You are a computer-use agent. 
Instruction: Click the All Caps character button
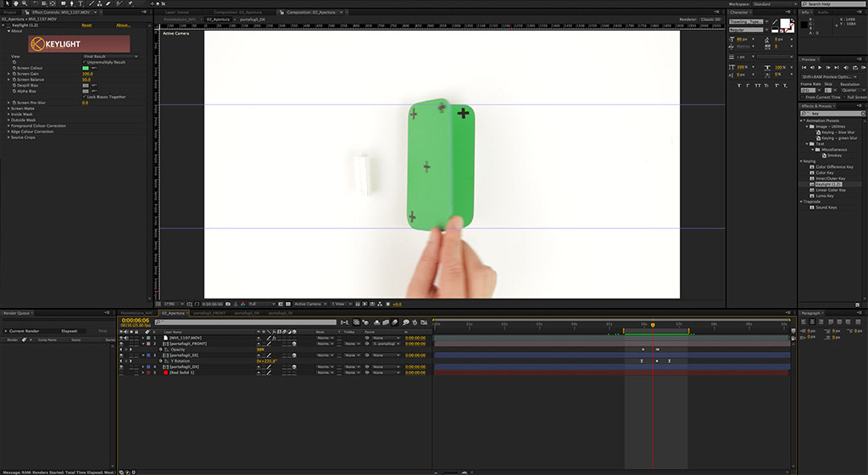point(758,86)
